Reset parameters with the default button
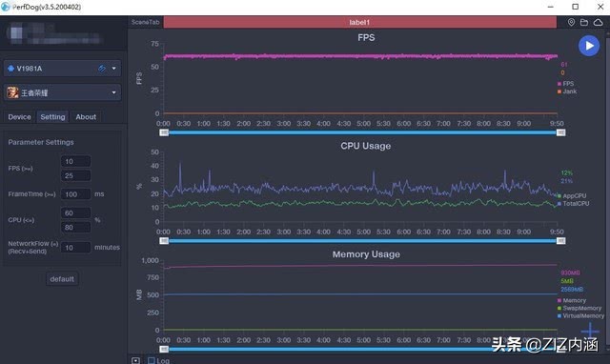610x364 pixels. [x=62, y=279]
